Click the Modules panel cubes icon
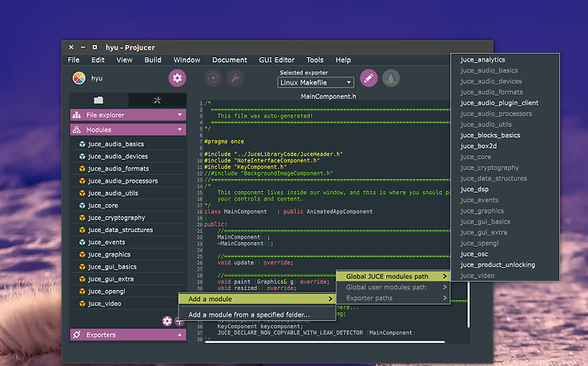588x366 pixels. [x=77, y=130]
